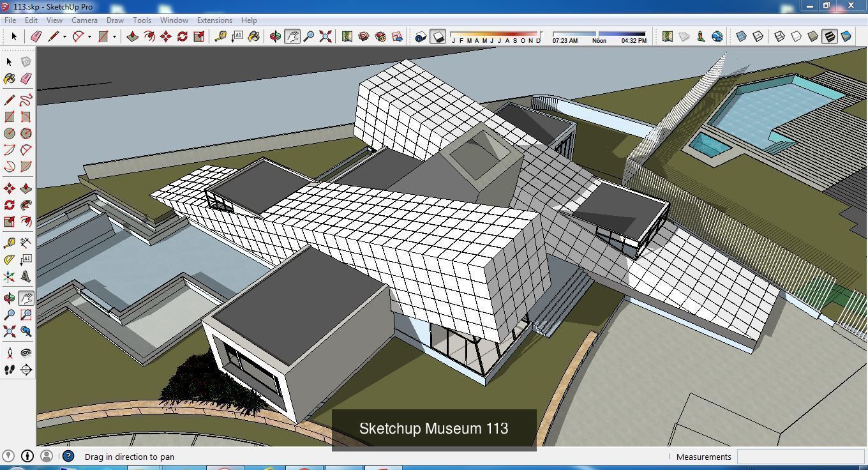Click the 'Measurements' label

(x=704, y=457)
